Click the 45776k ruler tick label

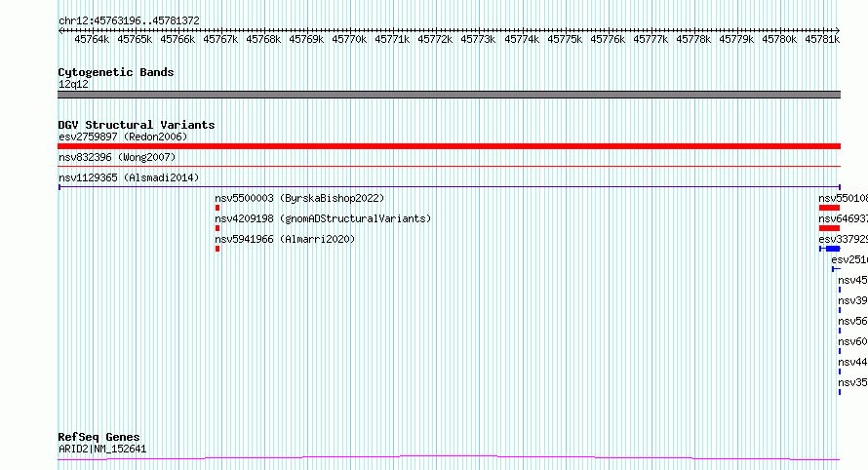608,39
